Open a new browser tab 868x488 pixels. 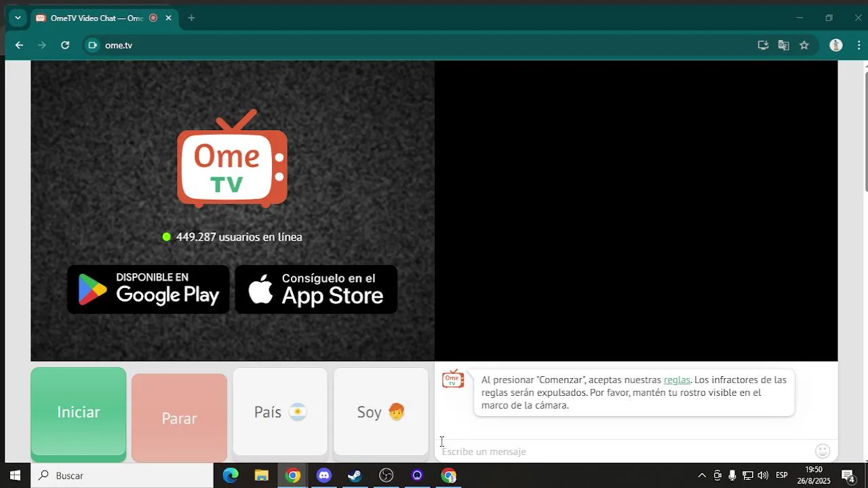tap(191, 18)
